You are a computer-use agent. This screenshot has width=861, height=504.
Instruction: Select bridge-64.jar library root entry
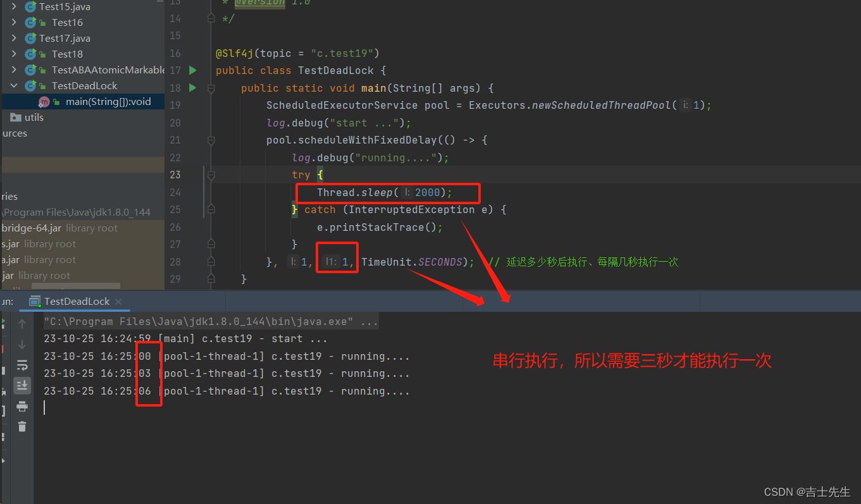pyautogui.click(x=59, y=228)
